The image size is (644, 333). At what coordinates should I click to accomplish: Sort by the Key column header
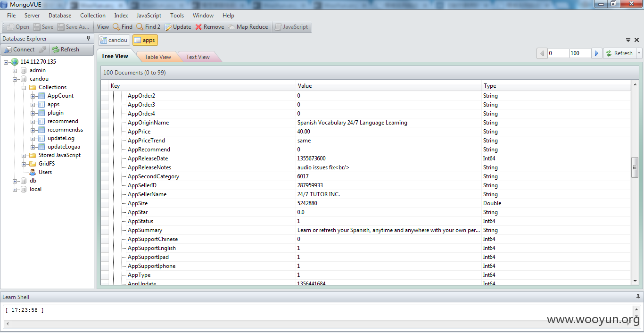coord(202,86)
